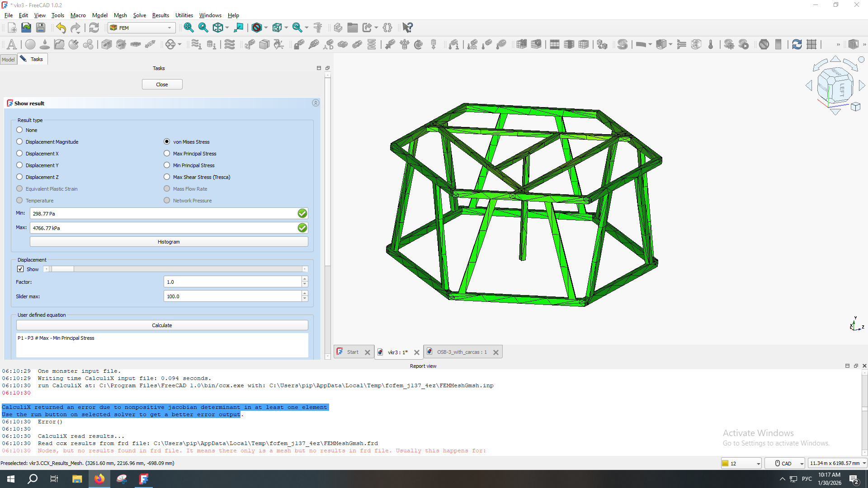Click the Analysis container A icon
868x488 pixels.
pos(12,44)
